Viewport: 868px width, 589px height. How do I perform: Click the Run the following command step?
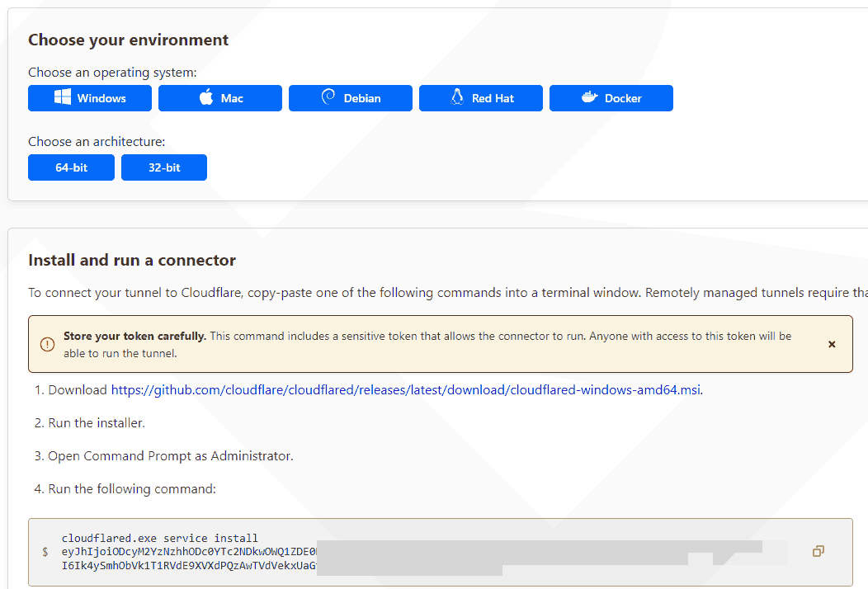pos(132,489)
